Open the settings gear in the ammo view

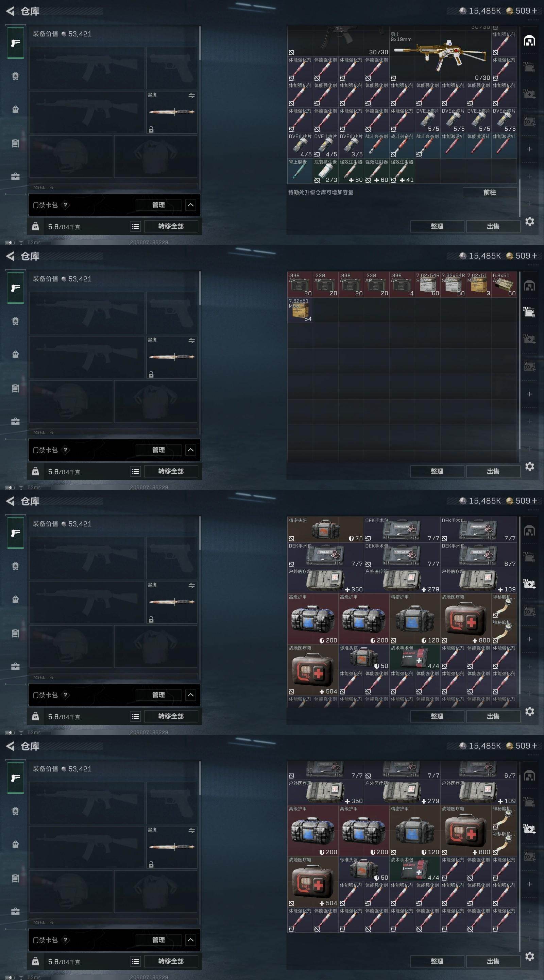[x=530, y=467]
